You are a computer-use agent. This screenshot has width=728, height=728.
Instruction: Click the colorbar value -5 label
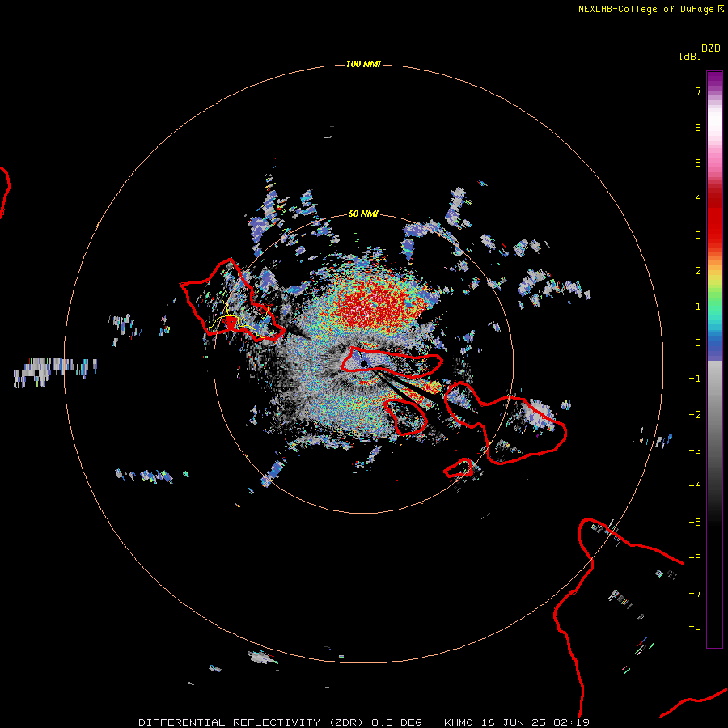[695, 523]
